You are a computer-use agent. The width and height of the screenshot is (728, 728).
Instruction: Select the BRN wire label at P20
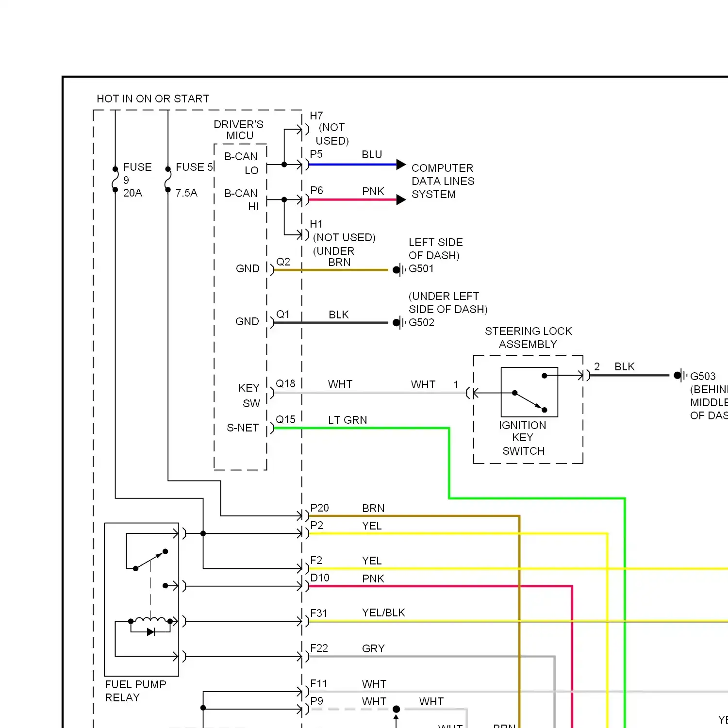[373, 508]
